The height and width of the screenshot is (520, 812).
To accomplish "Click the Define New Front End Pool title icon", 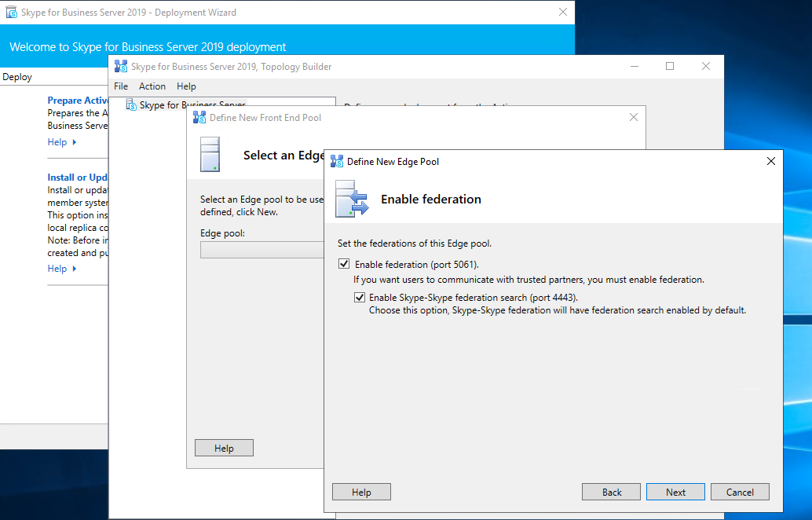I will 199,118.
